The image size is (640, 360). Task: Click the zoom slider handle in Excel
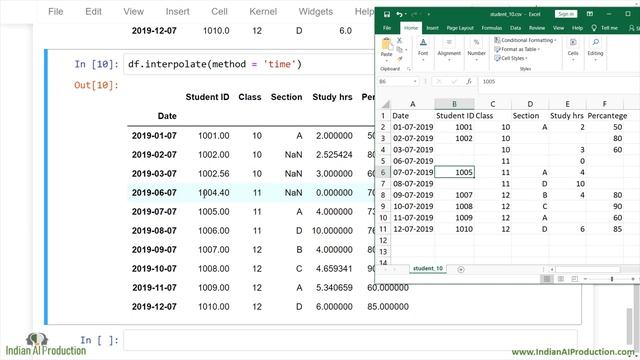(x=611, y=279)
